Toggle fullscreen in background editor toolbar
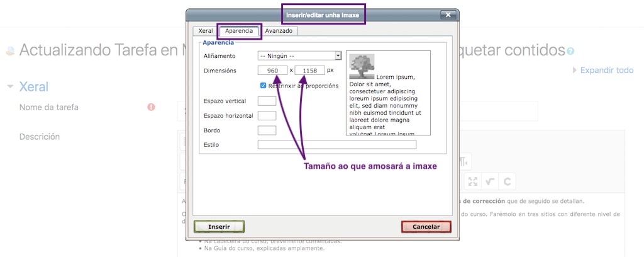This screenshot has height=257, width=644. click(473, 182)
